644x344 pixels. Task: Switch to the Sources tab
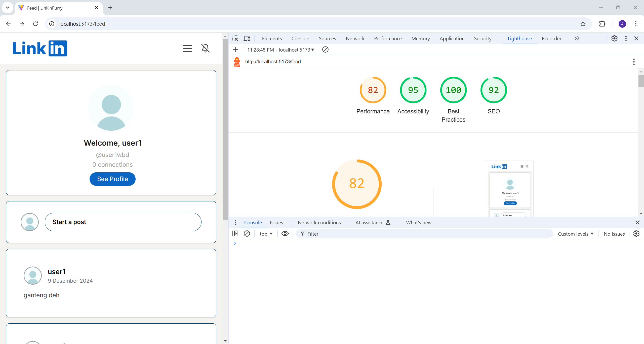[x=327, y=38]
